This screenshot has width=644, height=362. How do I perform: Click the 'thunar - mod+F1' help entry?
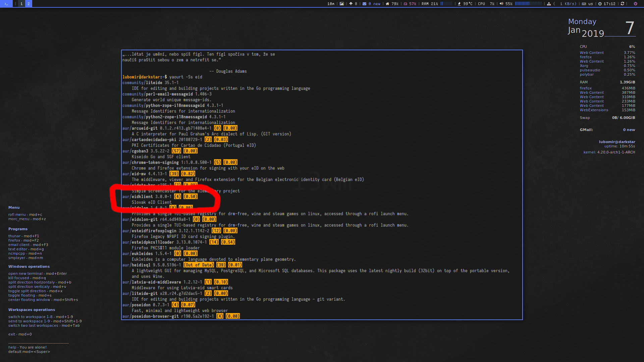tap(23, 236)
